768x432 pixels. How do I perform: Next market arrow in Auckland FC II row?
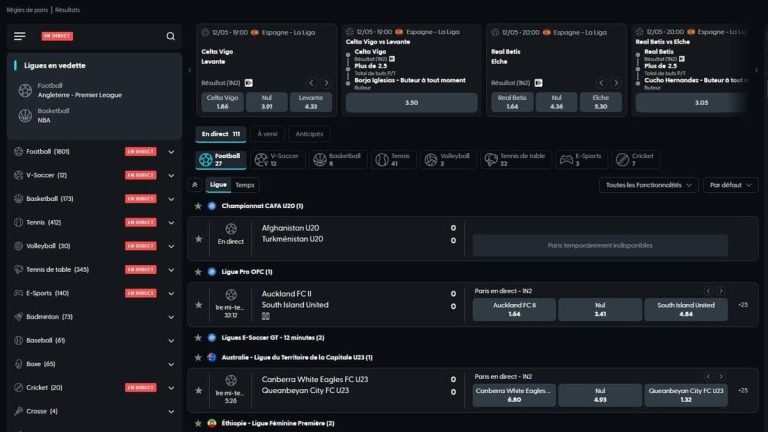(x=721, y=291)
